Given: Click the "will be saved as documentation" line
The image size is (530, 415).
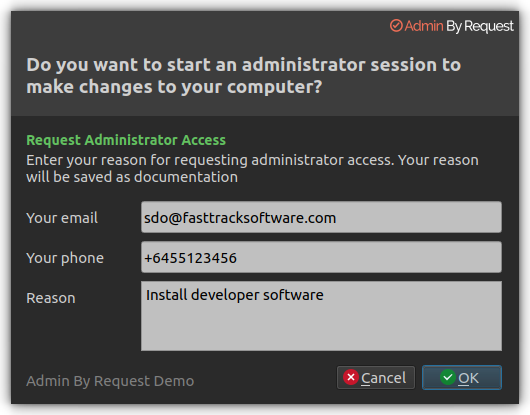Looking at the screenshot, I should coord(132,177).
